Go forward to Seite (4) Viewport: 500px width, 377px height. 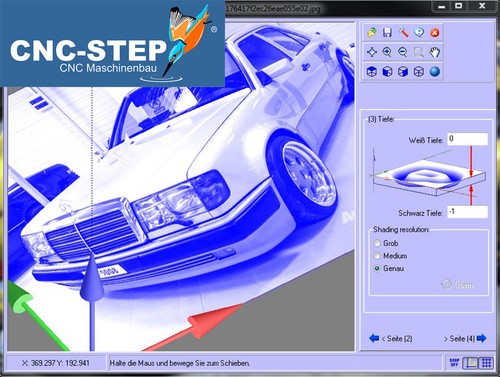[459, 339]
